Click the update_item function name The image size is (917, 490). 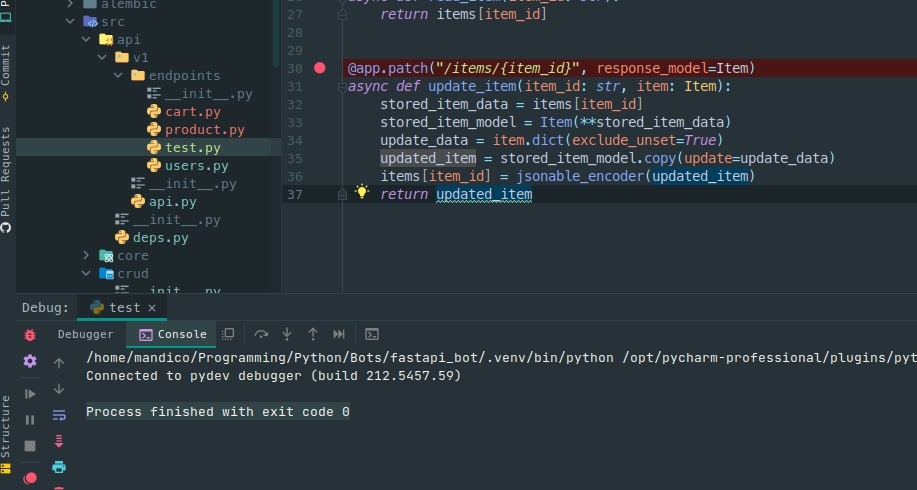coord(473,86)
